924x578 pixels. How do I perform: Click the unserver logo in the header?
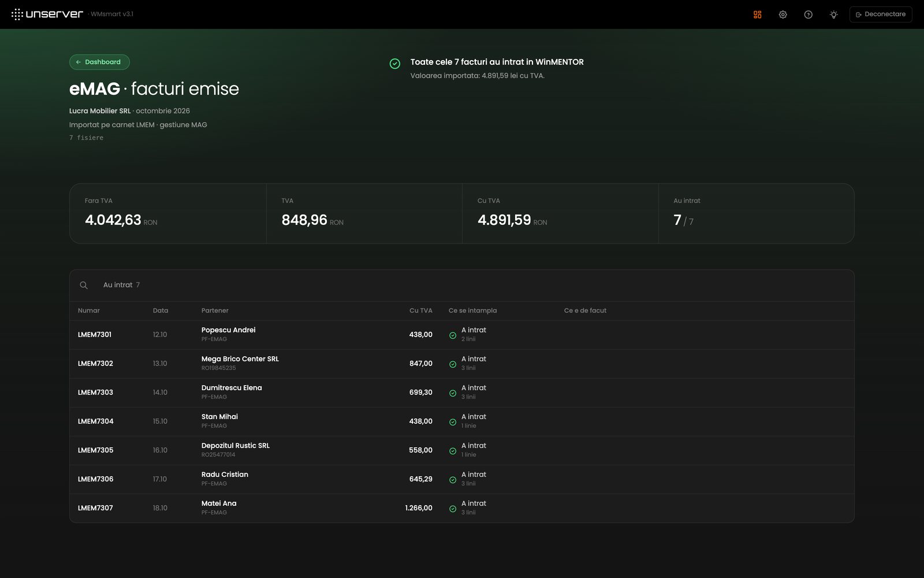(47, 14)
